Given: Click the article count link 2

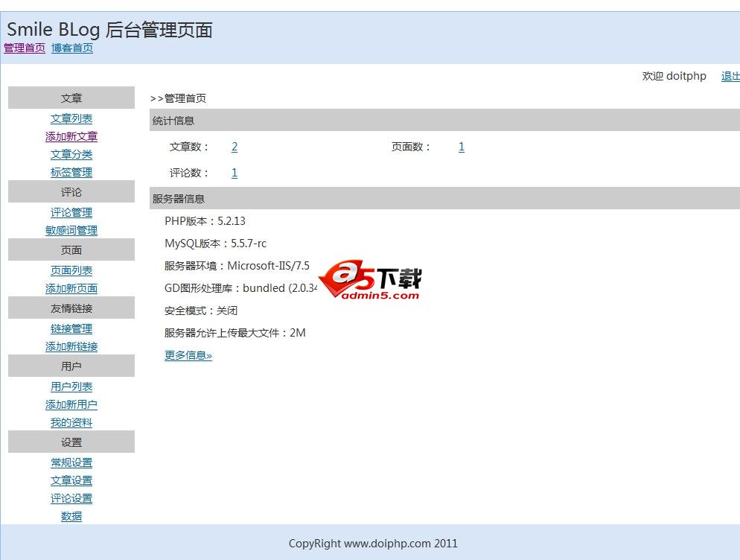Looking at the screenshot, I should click(x=235, y=147).
